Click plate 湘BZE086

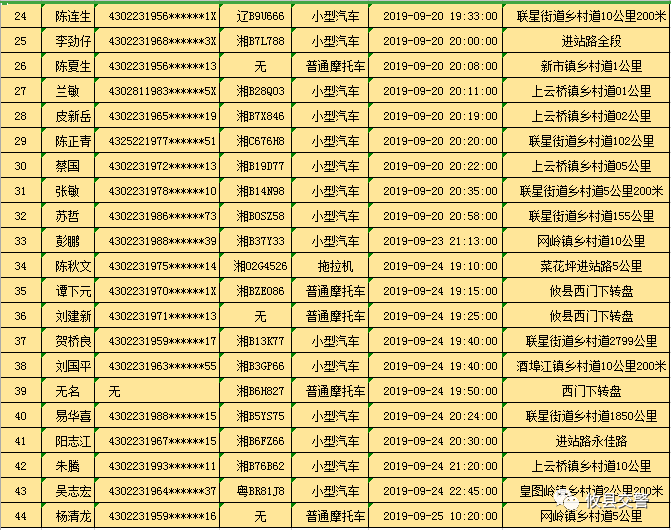260,291
